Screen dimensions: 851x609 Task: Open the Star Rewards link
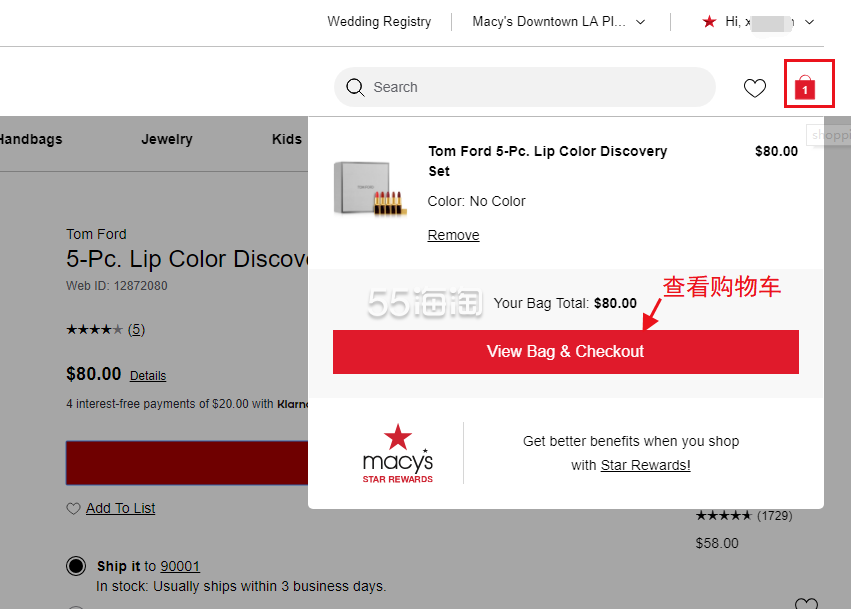[645, 465]
